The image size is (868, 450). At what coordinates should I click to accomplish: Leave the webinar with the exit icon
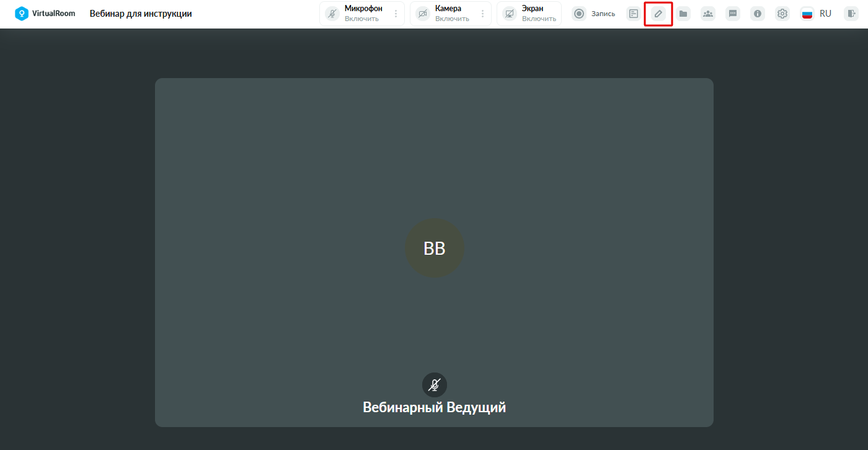pyautogui.click(x=851, y=14)
